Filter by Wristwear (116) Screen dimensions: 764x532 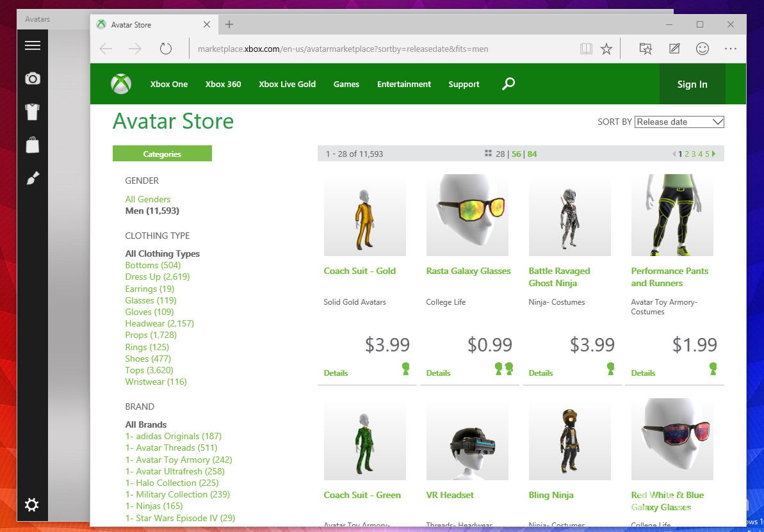click(x=156, y=382)
